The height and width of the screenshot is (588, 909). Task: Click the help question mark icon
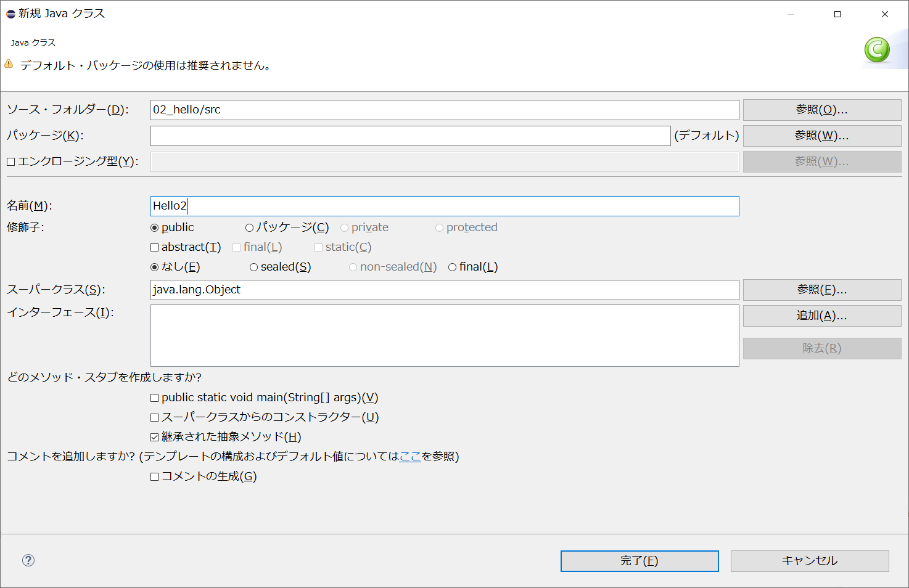pyautogui.click(x=27, y=561)
